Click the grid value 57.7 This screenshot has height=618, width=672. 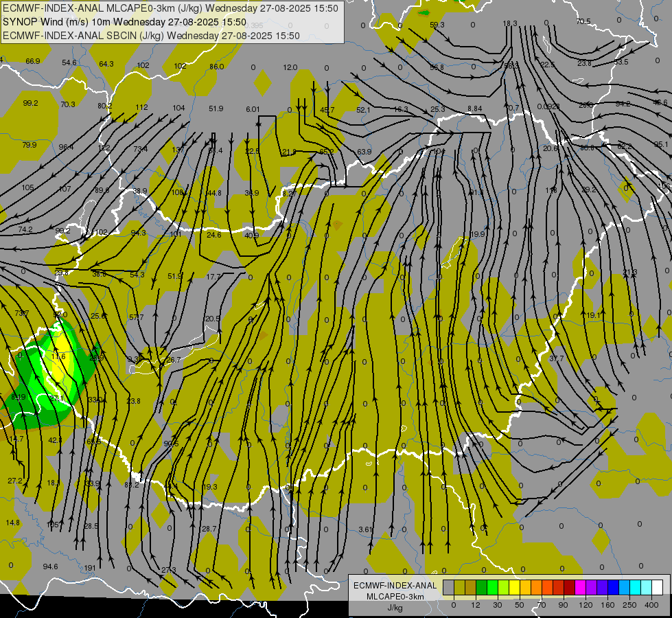tap(137, 317)
